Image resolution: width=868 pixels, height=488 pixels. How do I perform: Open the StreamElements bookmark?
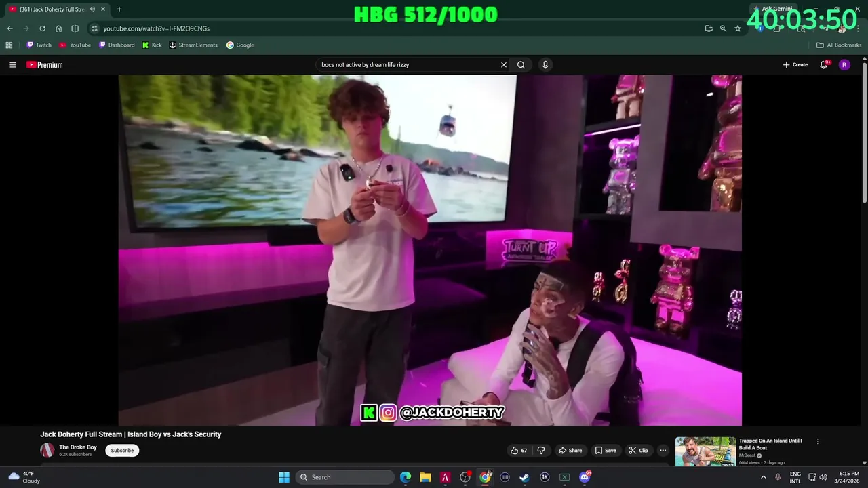pos(193,45)
